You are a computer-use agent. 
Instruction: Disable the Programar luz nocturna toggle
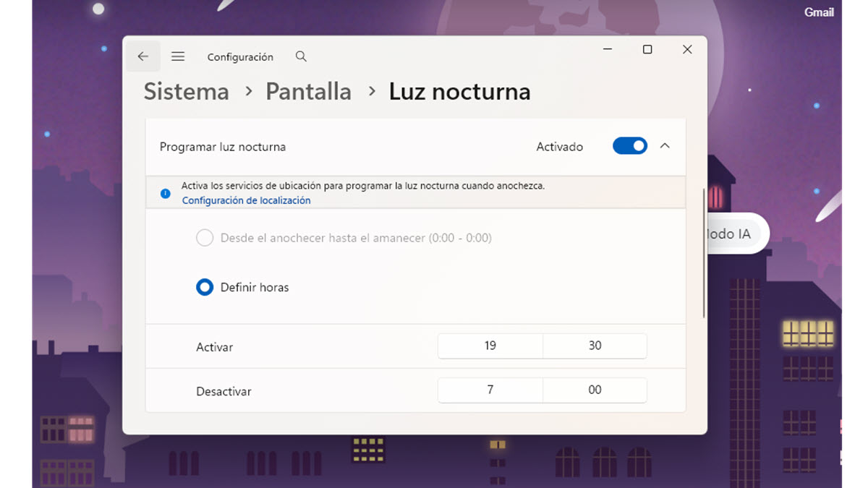[x=629, y=145]
